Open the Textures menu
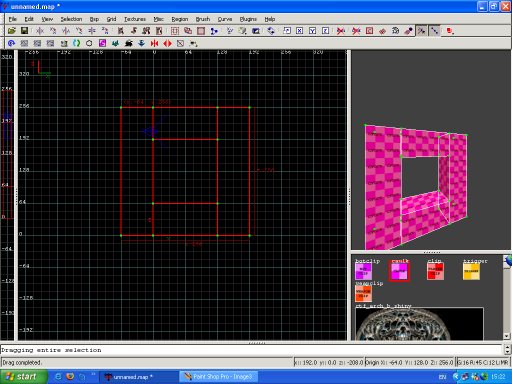 pos(135,19)
